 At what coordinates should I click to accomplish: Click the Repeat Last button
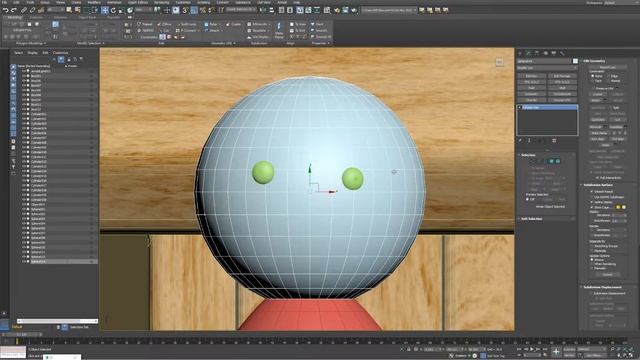(608, 67)
